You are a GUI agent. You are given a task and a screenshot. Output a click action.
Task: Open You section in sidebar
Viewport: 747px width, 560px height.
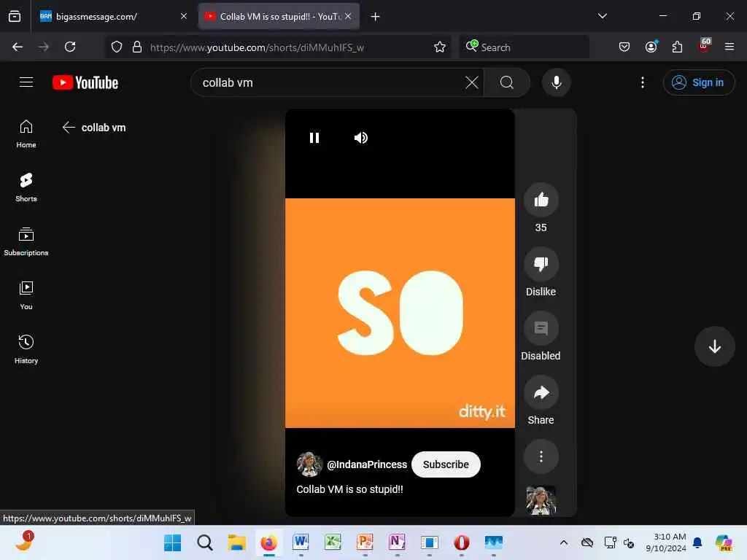(x=26, y=296)
